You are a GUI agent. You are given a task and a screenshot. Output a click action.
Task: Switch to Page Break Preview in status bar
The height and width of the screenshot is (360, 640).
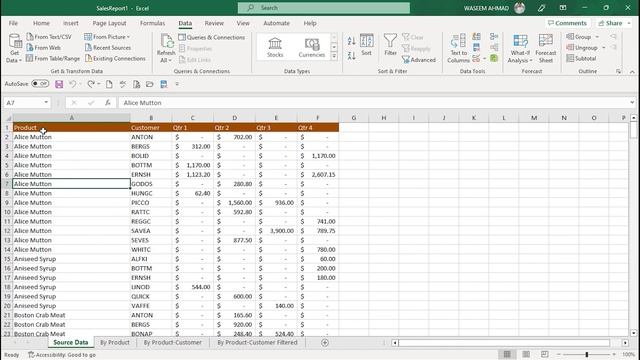(544, 354)
